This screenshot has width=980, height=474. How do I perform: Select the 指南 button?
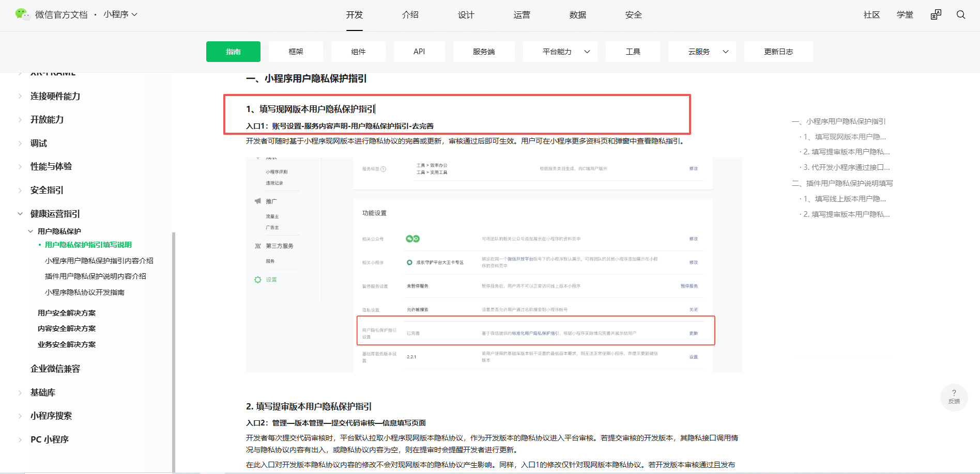click(x=233, y=52)
